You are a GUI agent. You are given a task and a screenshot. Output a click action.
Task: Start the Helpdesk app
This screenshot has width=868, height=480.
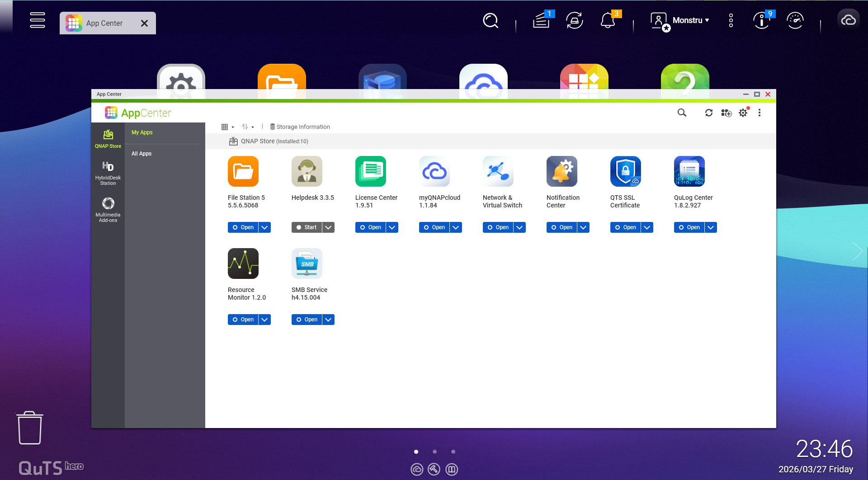307,227
